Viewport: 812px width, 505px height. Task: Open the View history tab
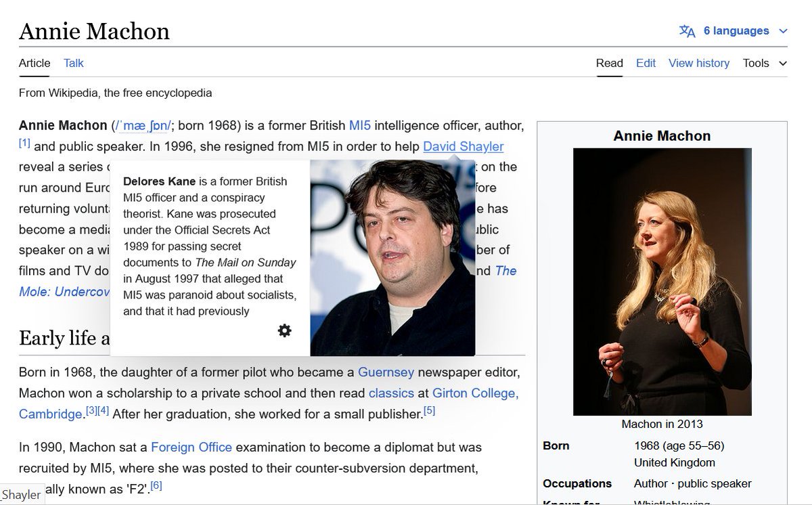coord(699,63)
